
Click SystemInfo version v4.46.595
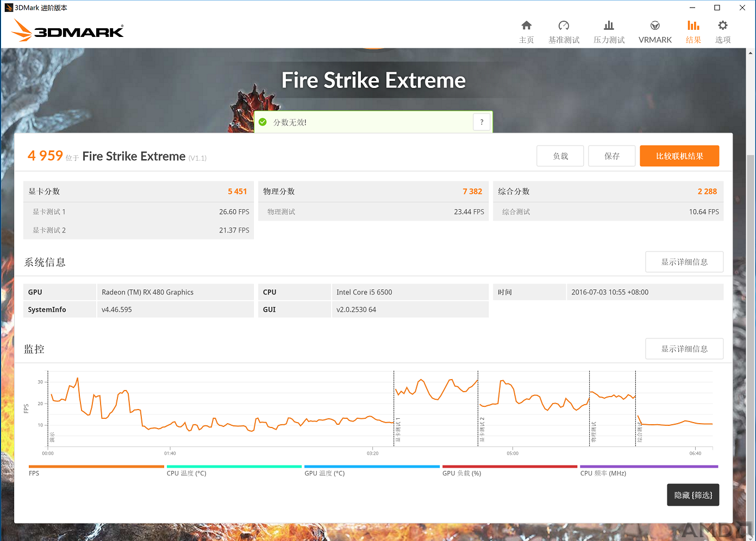click(x=116, y=310)
